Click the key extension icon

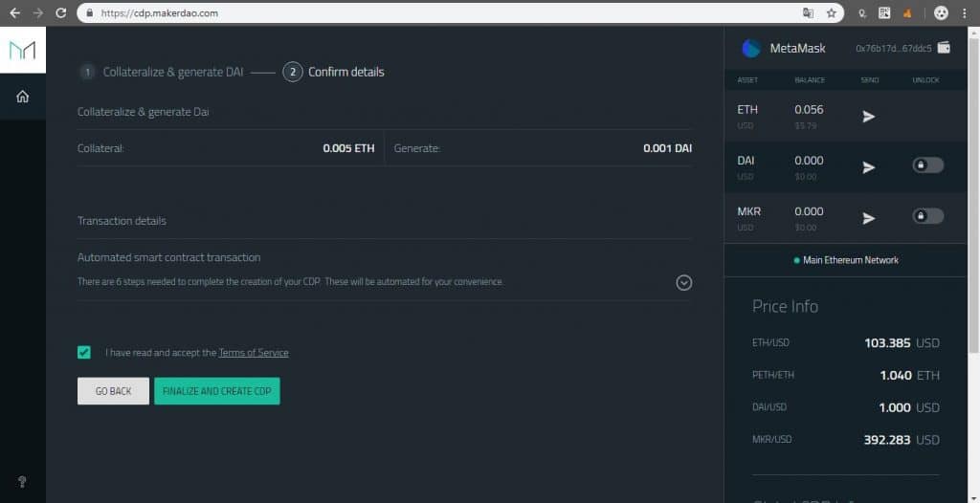[x=862, y=13]
